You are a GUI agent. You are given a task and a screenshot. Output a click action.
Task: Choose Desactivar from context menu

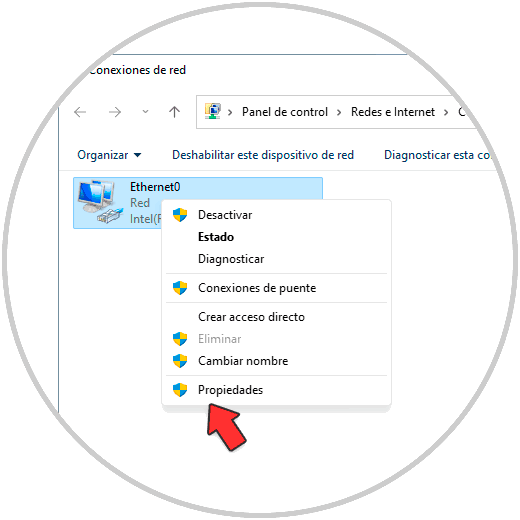[225, 215]
